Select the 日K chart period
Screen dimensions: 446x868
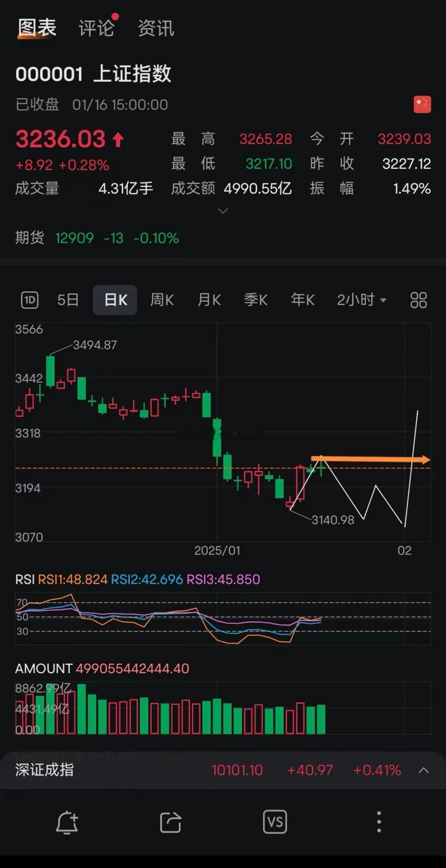pos(115,300)
